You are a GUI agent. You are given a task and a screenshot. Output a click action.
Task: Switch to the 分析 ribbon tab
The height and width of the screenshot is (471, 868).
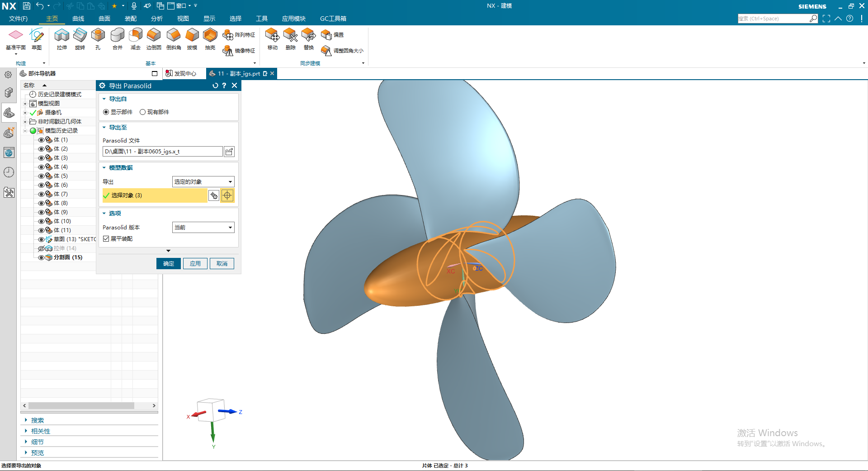click(157, 19)
